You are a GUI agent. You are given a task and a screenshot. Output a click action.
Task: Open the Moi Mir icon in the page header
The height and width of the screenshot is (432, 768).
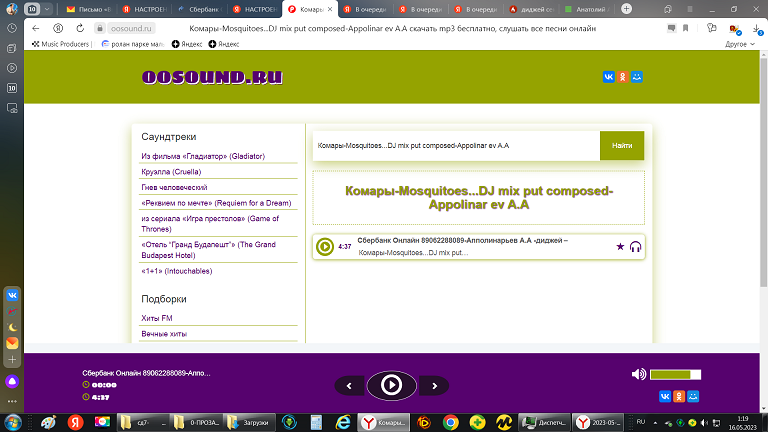[x=637, y=77]
